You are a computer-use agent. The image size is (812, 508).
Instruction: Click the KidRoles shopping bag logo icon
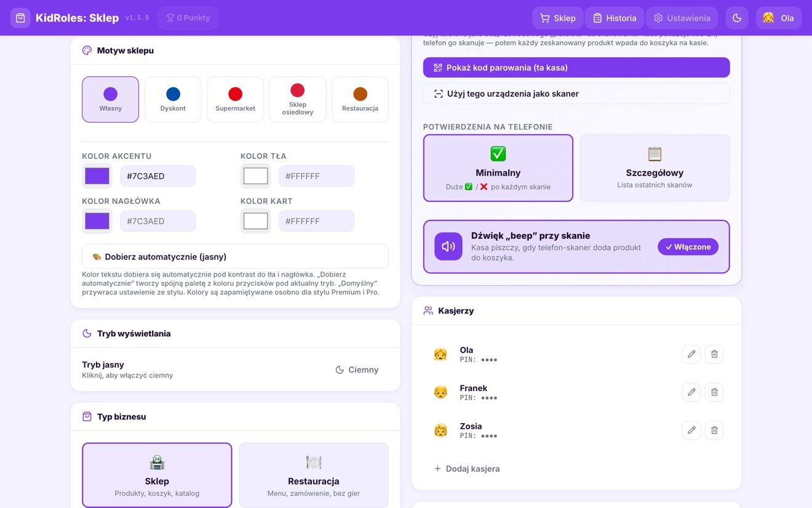20,18
